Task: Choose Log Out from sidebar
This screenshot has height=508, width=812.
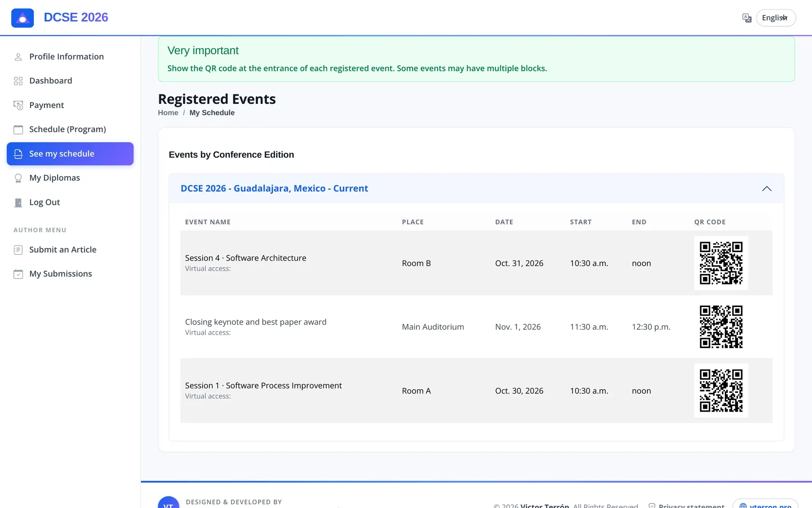Action: [x=70, y=202]
